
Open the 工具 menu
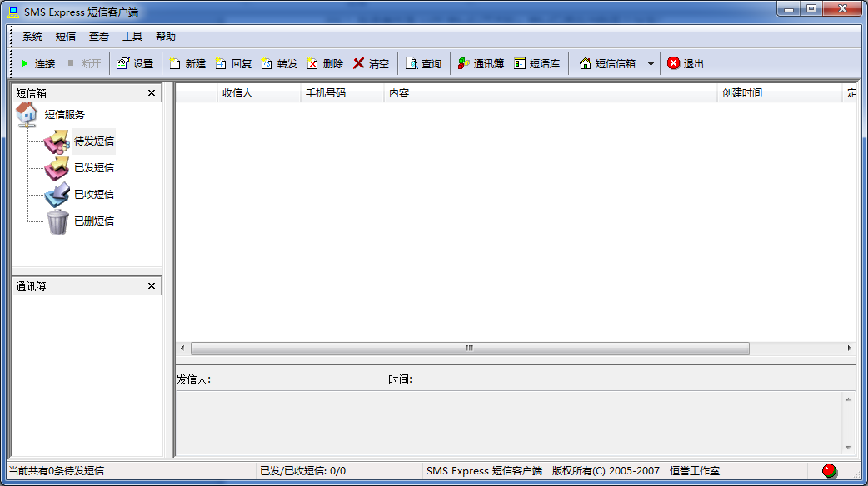click(132, 37)
